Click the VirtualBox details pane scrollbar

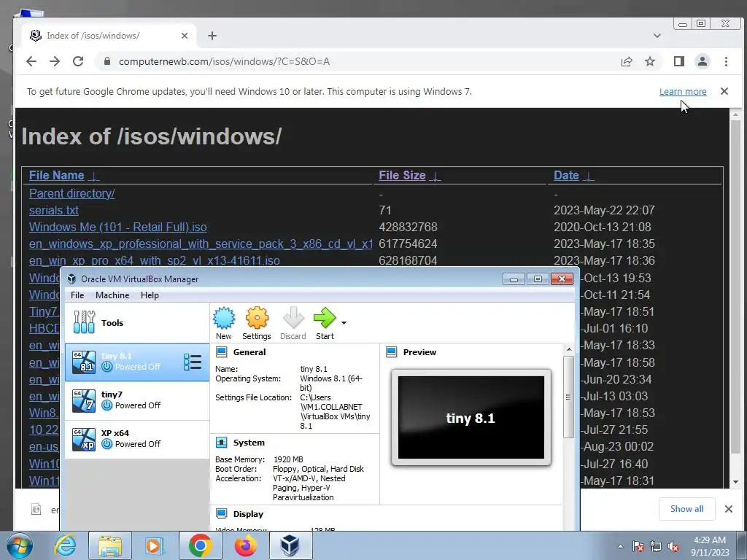tap(568, 397)
